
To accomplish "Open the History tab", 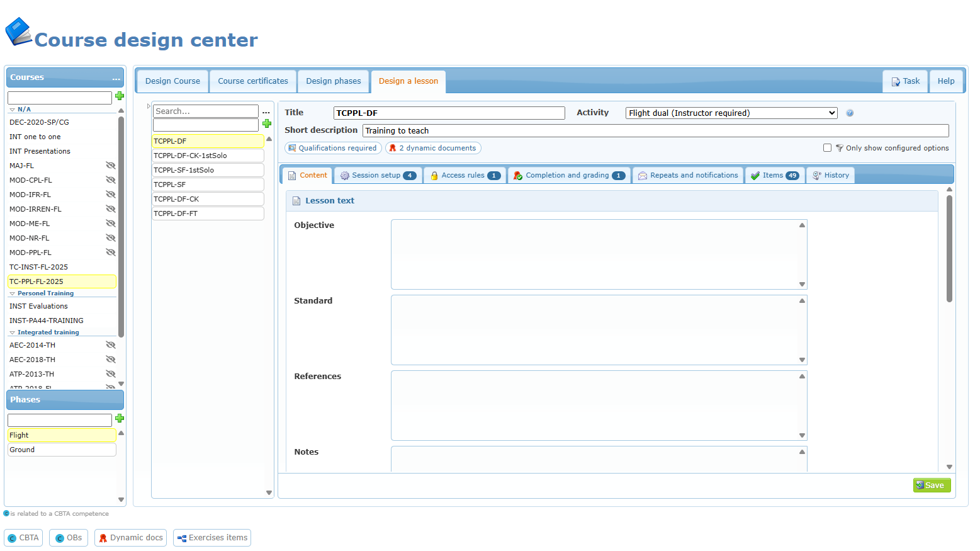I will click(x=831, y=176).
